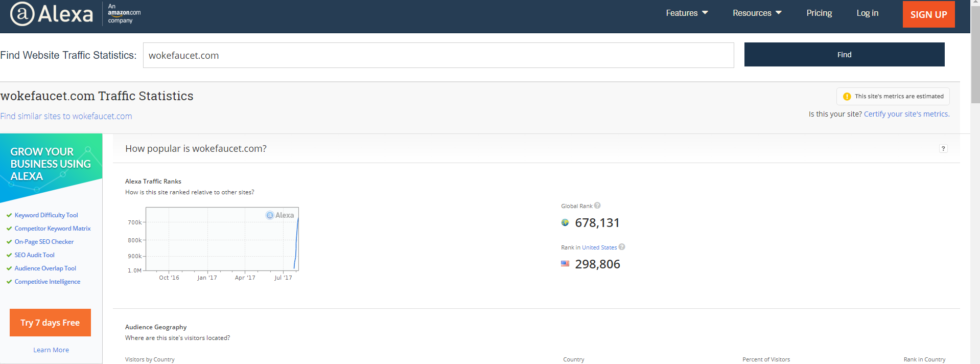This screenshot has height=364, width=980.
Task: Click the US rank value 298,806
Action: [597, 264]
